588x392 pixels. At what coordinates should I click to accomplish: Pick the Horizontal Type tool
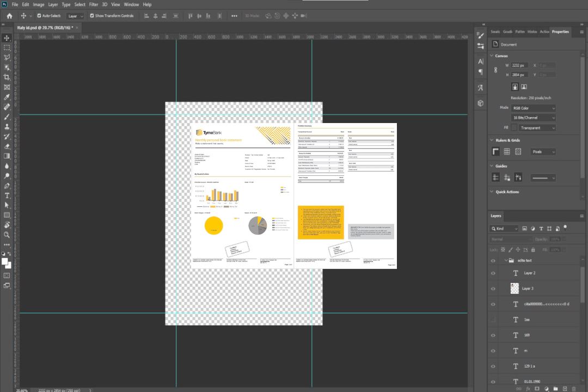(7, 195)
